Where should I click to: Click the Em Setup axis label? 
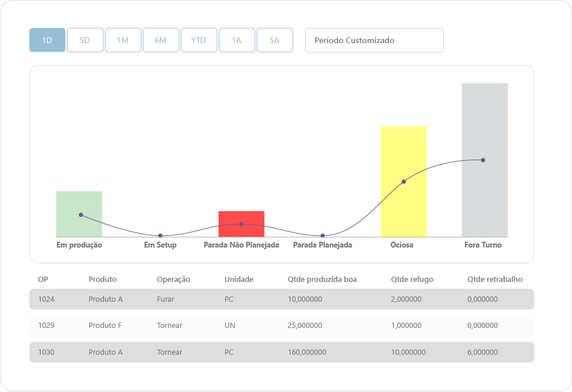coord(160,245)
